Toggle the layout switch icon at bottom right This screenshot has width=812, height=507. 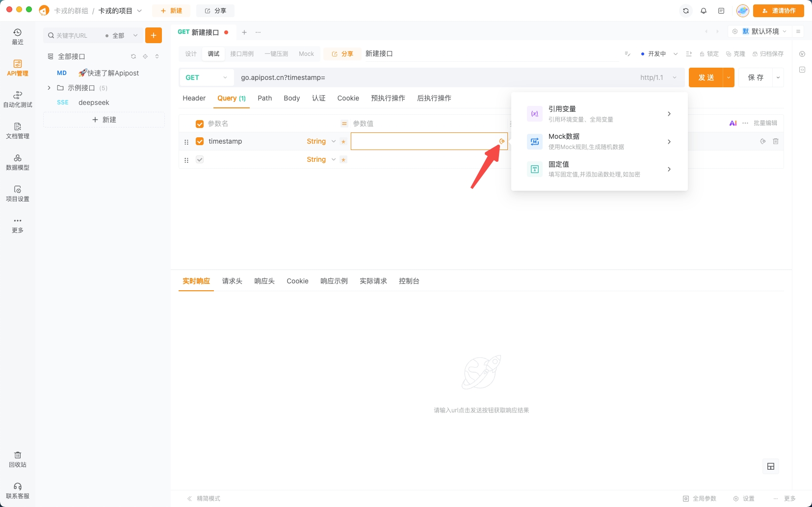click(771, 466)
